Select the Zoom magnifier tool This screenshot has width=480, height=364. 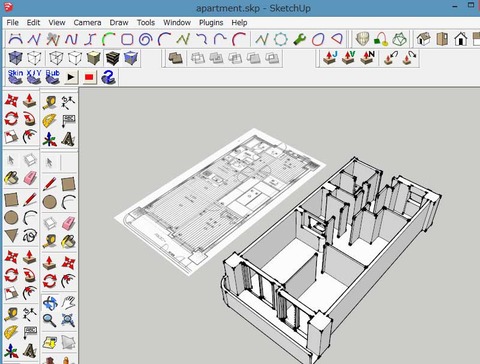coord(49,320)
